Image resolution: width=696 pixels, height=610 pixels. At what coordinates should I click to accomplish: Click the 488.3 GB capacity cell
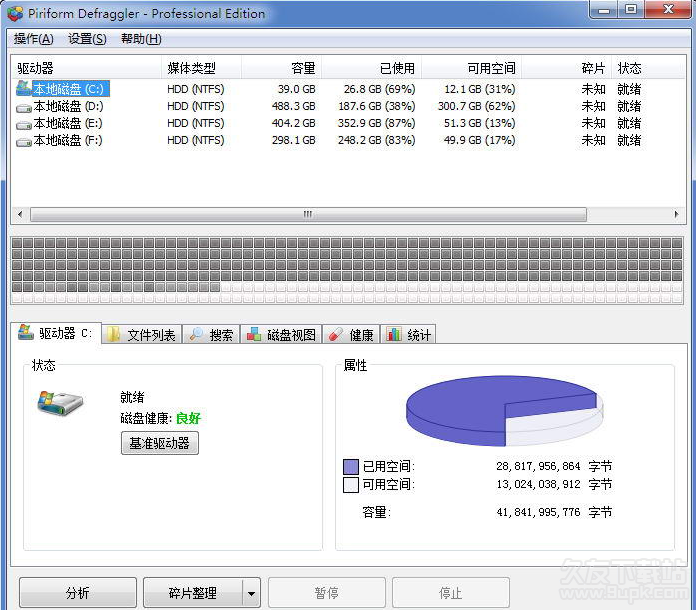293,106
